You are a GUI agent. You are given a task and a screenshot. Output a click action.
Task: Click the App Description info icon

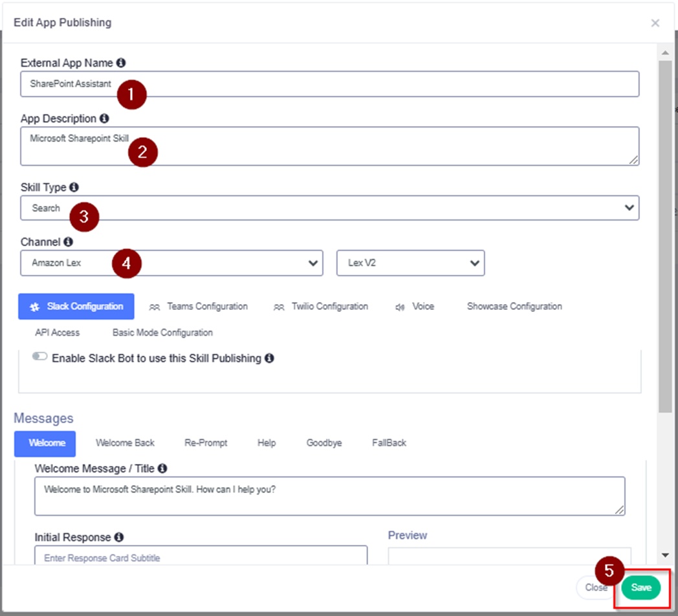click(x=104, y=118)
